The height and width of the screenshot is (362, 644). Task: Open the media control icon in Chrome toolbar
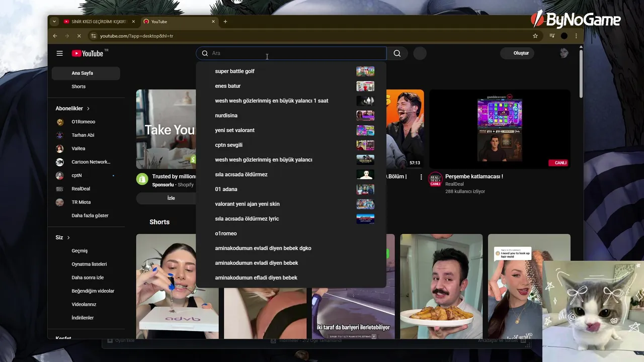tap(552, 36)
